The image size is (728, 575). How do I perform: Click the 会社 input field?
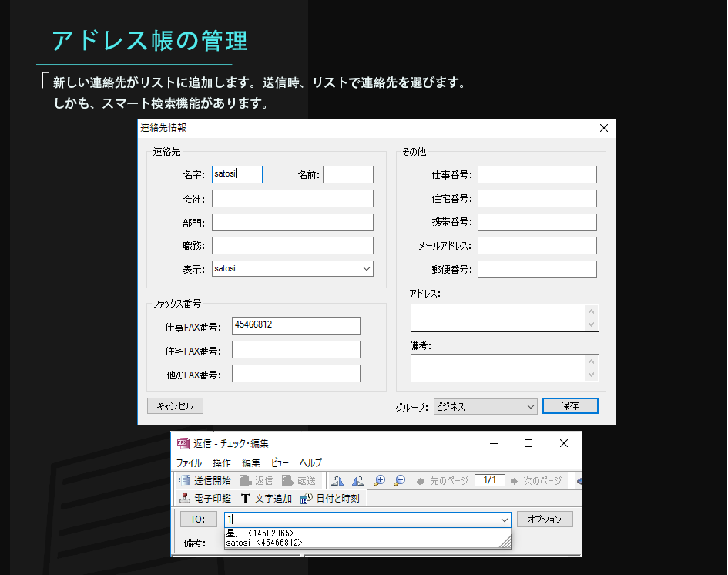293,198
